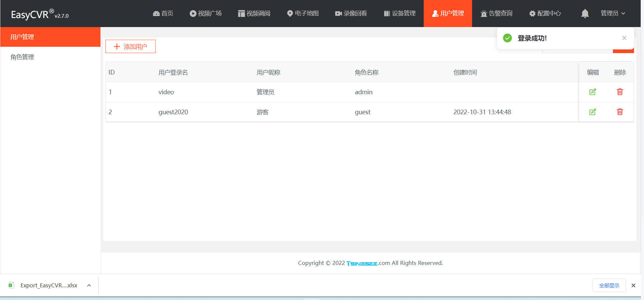Click the 创建时间 column header
644x300 pixels.
click(465, 72)
